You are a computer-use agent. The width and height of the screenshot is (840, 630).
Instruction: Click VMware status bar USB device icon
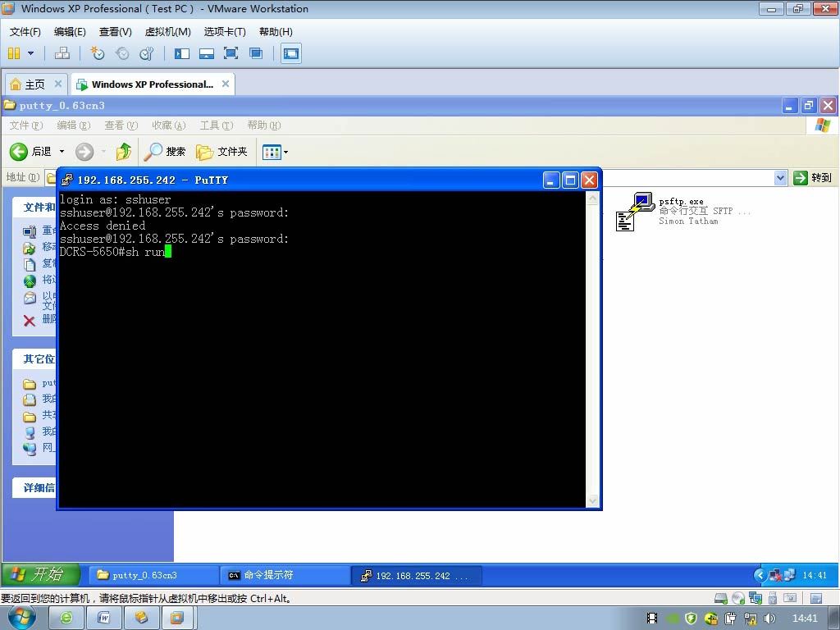click(773, 598)
